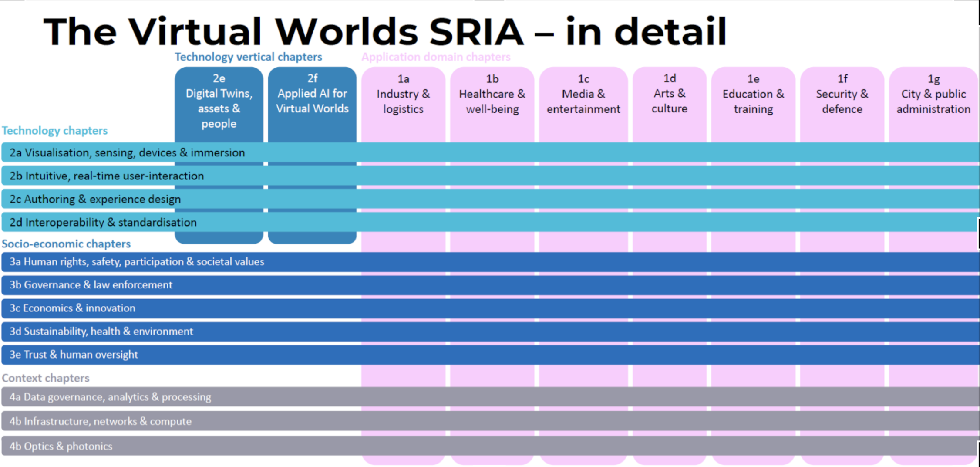Open the 4a Data governance, analytics row
The width and height of the screenshot is (980, 467).
pos(110,397)
